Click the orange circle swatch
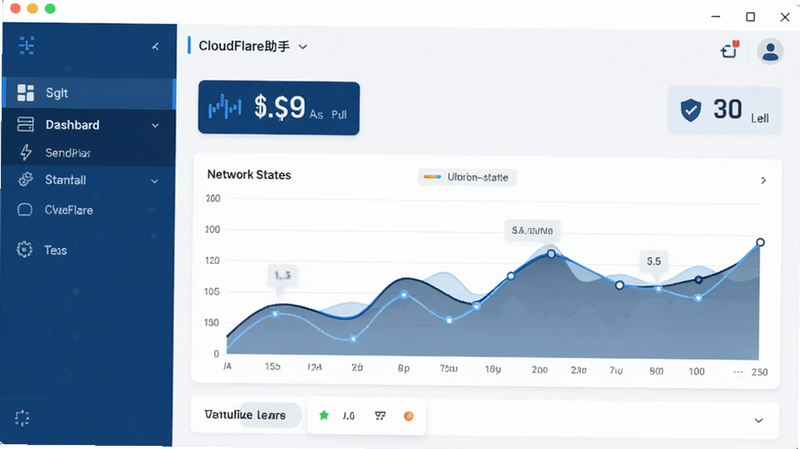This screenshot has width=800, height=449. pos(409,416)
